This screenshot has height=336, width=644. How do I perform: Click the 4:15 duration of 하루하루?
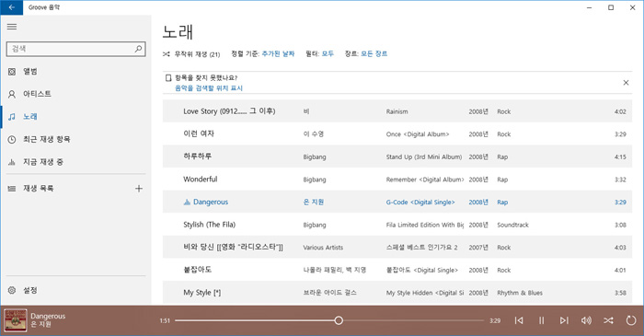click(620, 156)
